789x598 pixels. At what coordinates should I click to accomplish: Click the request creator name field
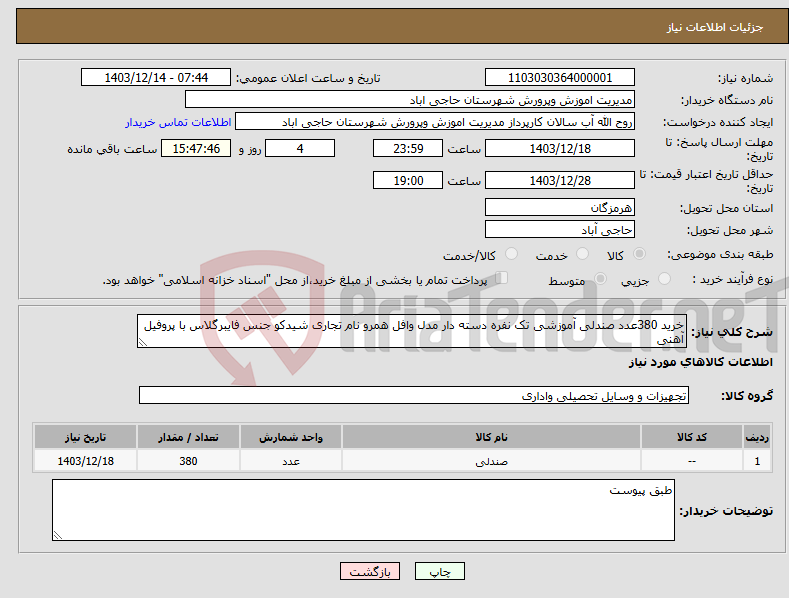click(x=435, y=122)
